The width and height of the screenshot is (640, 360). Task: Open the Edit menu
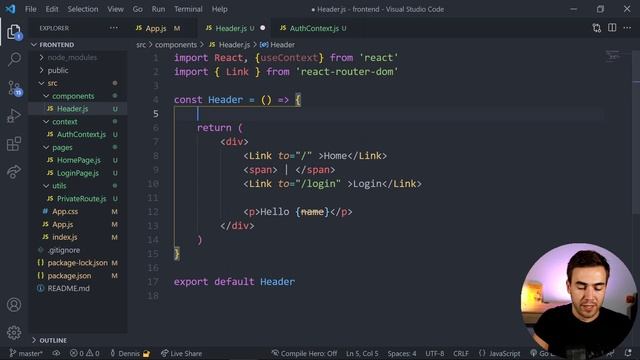click(52, 9)
